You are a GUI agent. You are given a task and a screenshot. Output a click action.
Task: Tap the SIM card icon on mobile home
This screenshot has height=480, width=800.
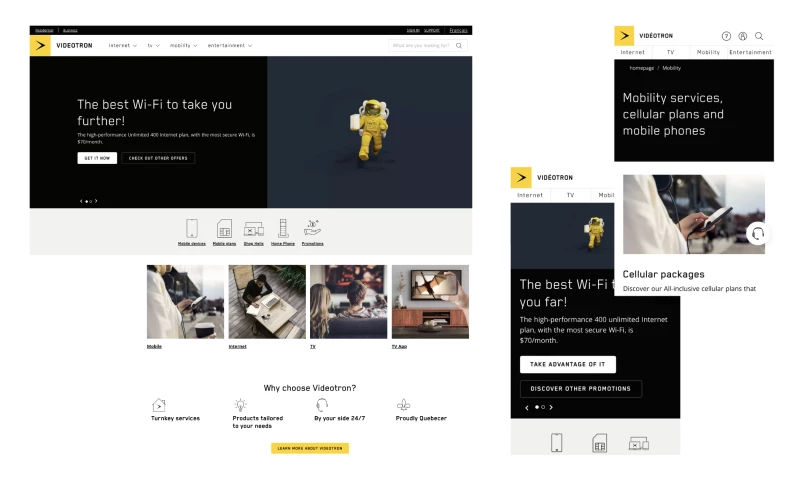(x=599, y=443)
